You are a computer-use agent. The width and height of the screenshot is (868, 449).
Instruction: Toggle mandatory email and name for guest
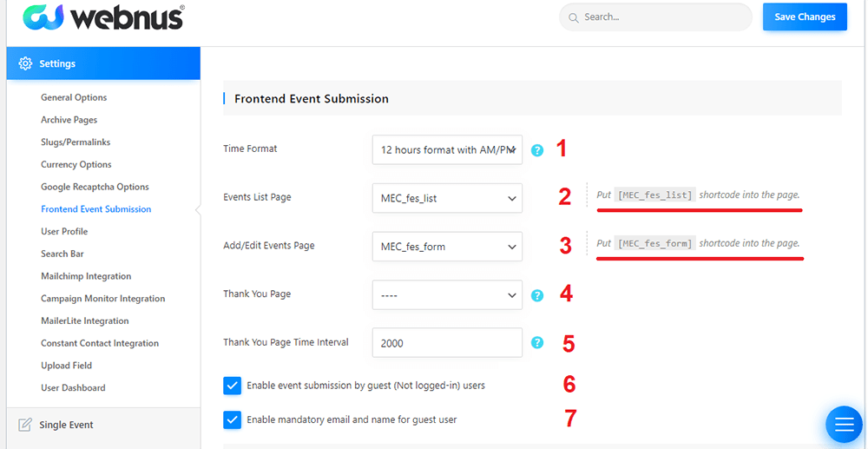(233, 419)
